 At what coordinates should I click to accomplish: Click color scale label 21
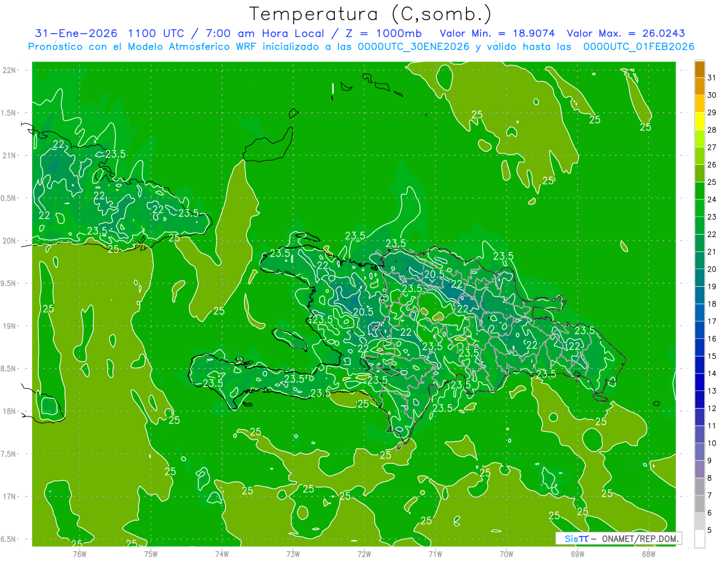712,252
